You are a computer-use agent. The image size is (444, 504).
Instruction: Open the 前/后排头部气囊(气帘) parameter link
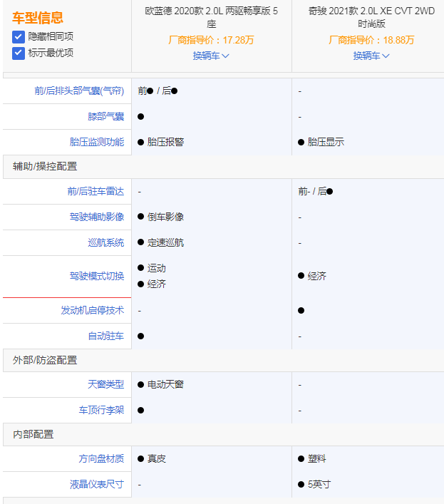pyautogui.click(x=79, y=91)
